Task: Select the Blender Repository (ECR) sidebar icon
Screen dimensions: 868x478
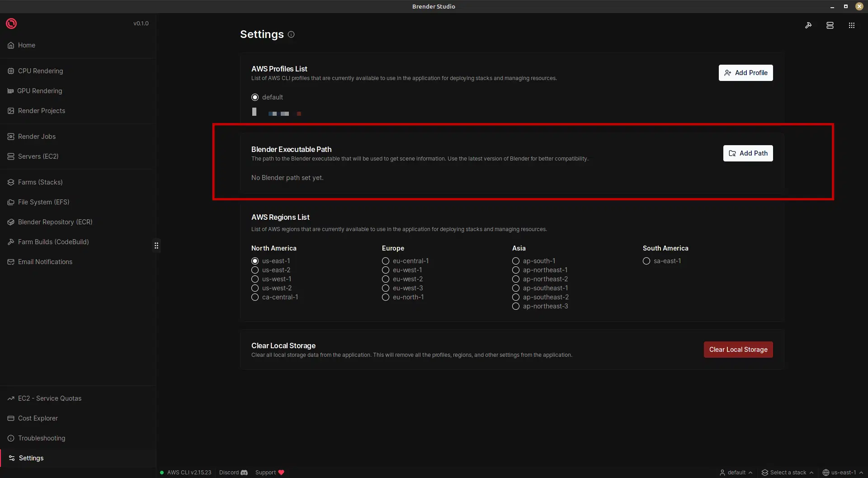Action: pos(11,222)
